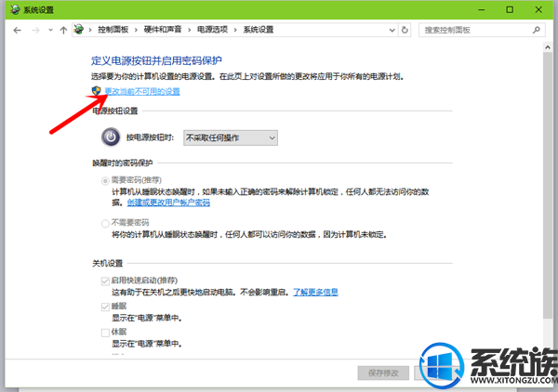Toggle the 休眠 checkbox
Viewport: 558px width, 392px height.
[105, 333]
